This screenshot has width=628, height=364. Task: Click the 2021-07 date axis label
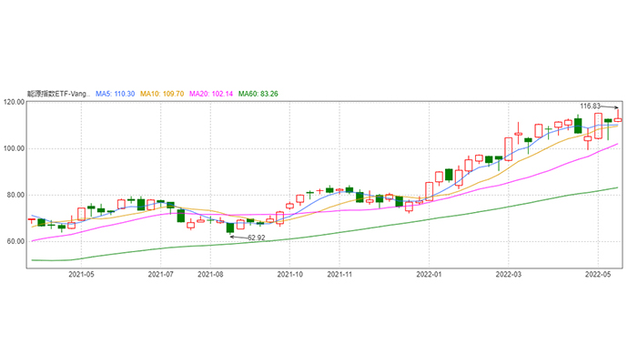[160, 272]
